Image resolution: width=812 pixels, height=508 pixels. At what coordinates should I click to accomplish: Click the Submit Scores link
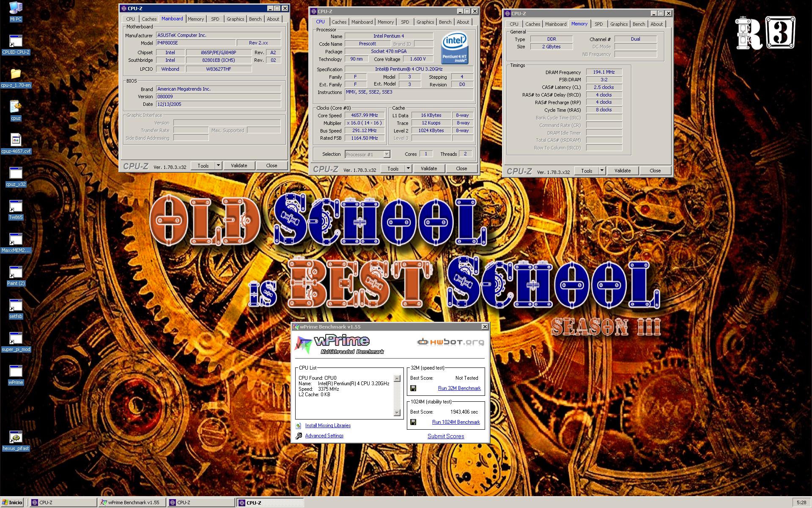point(446,436)
